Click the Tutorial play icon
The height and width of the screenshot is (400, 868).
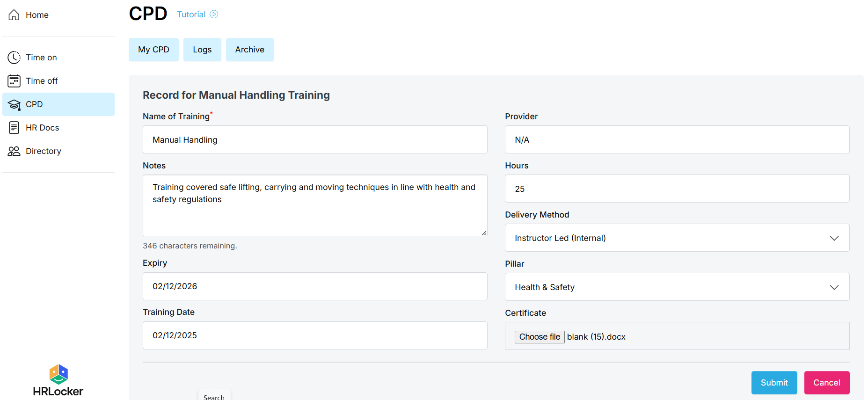click(214, 15)
